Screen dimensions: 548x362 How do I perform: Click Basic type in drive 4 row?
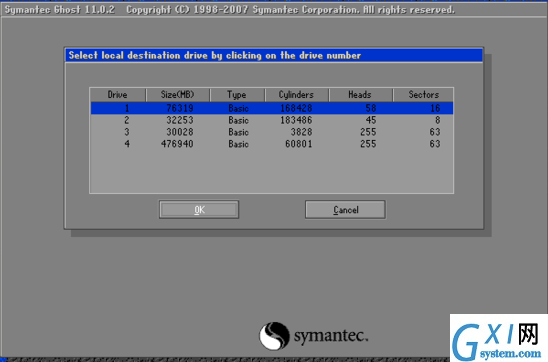tap(238, 144)
